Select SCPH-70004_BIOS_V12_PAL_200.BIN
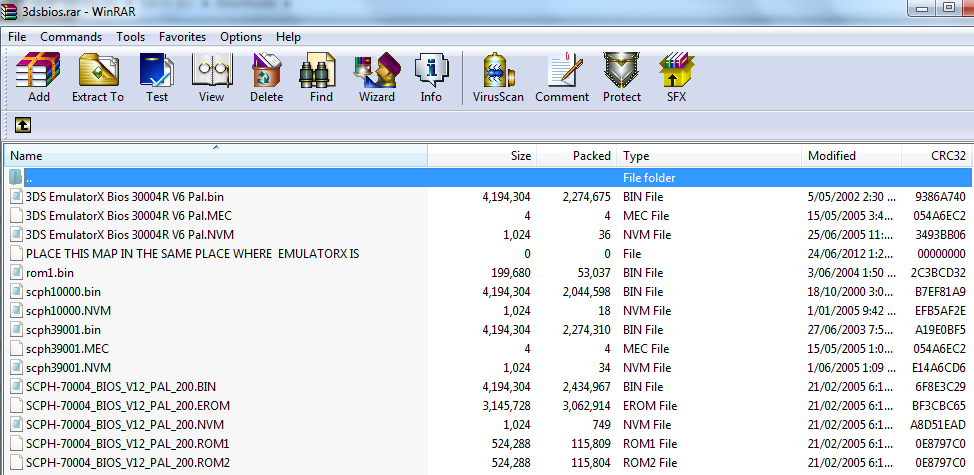Viewport: 974px width, 475px height. pos(121,387)
